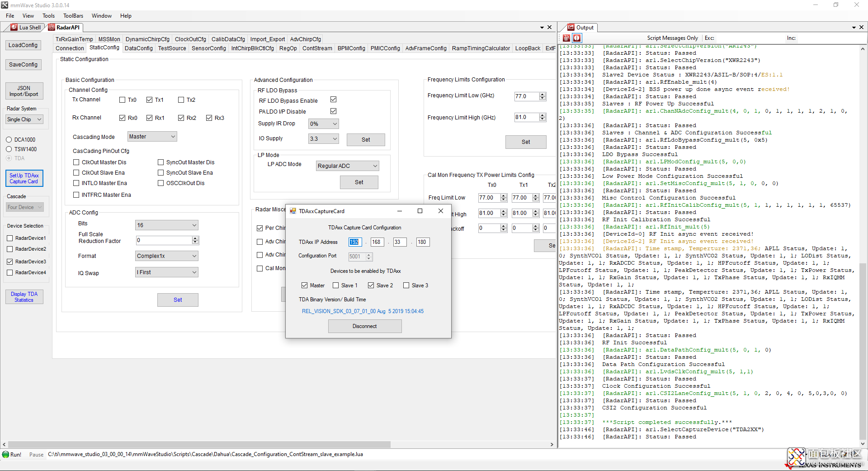Clear output log with trash icon

pyautogui.click(x=566, y=38)
